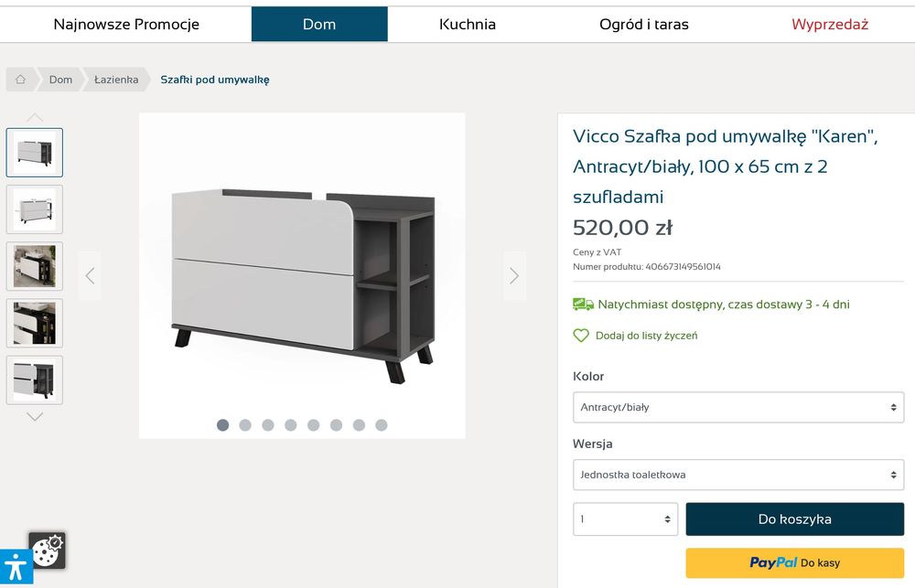This screenshot has height=588, width=915.
Task: Jump to the last gallery dot
Action: tap(382, 425)
